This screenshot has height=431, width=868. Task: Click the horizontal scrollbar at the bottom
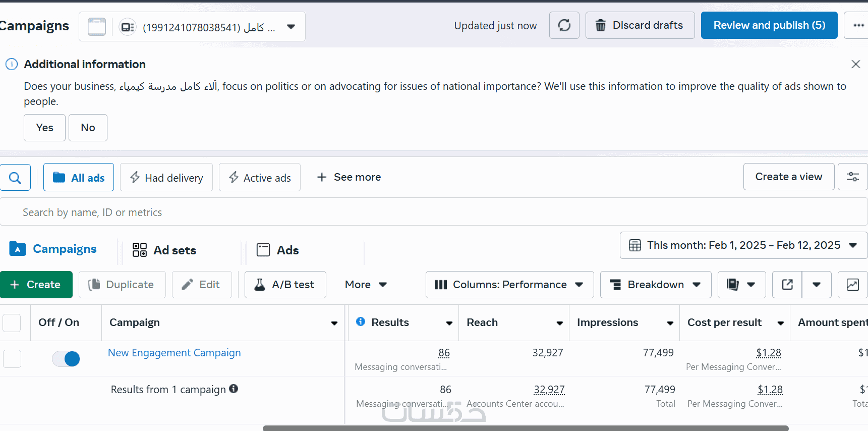point(525,428)
